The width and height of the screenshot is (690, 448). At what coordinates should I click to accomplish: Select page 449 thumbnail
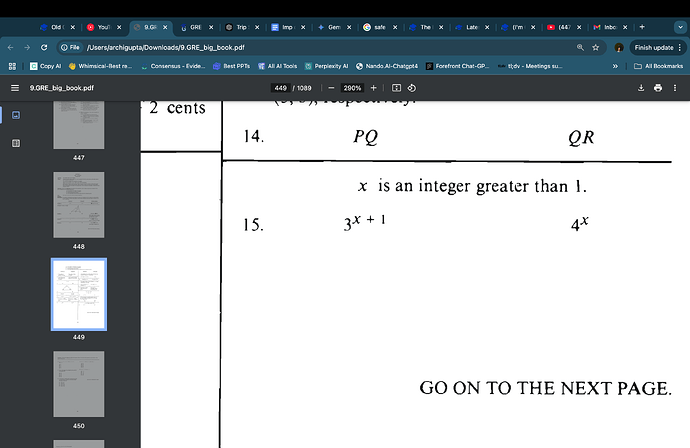pyautogui.click(x=79, y=294)
